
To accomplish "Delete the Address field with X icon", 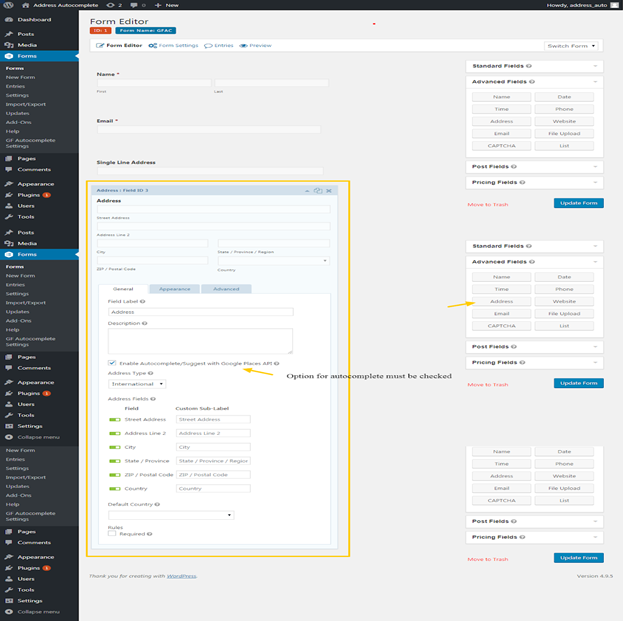I will tap(329, 190).
